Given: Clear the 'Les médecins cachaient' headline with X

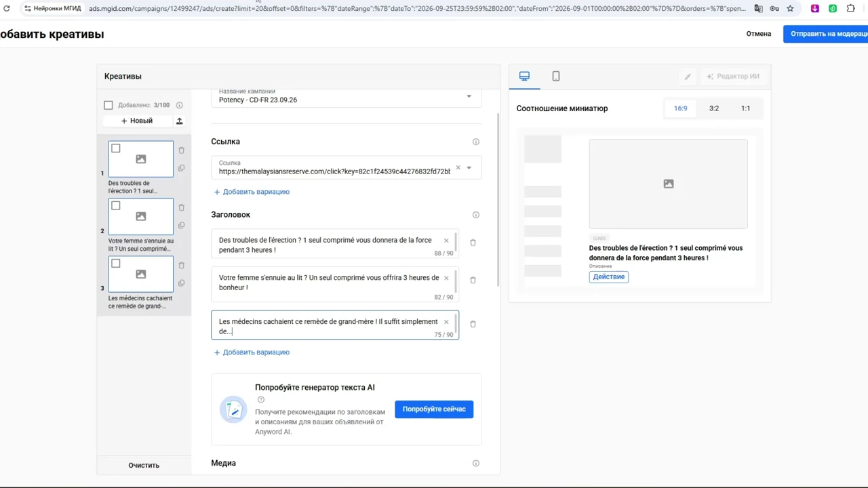Looking at the screenshot, I should point(446,322).
